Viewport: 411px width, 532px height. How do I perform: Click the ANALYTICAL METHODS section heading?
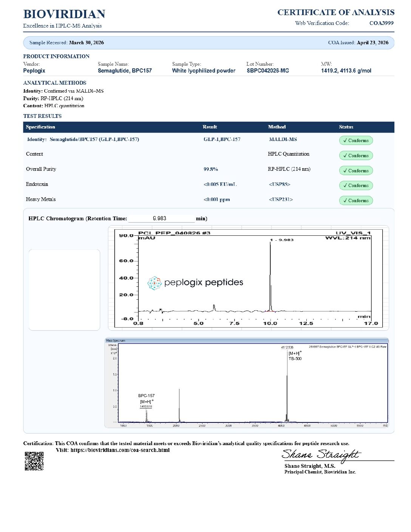tap(55, 83)
